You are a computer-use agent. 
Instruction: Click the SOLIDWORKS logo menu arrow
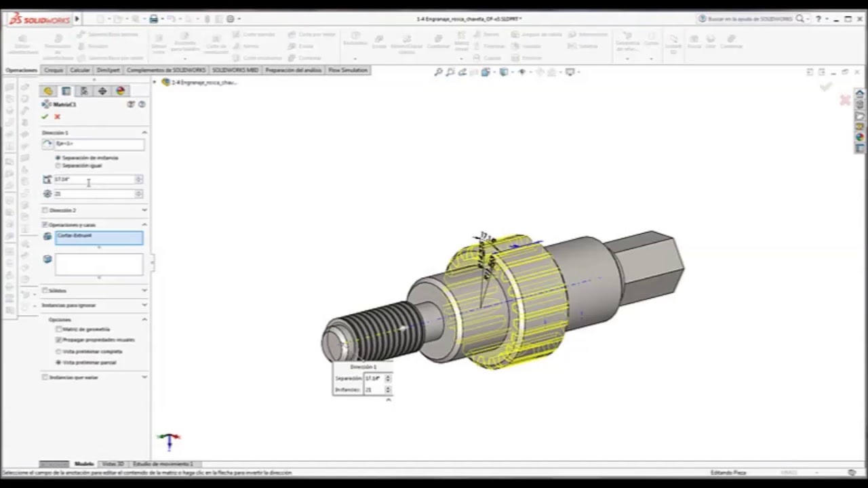click(77, 19)
